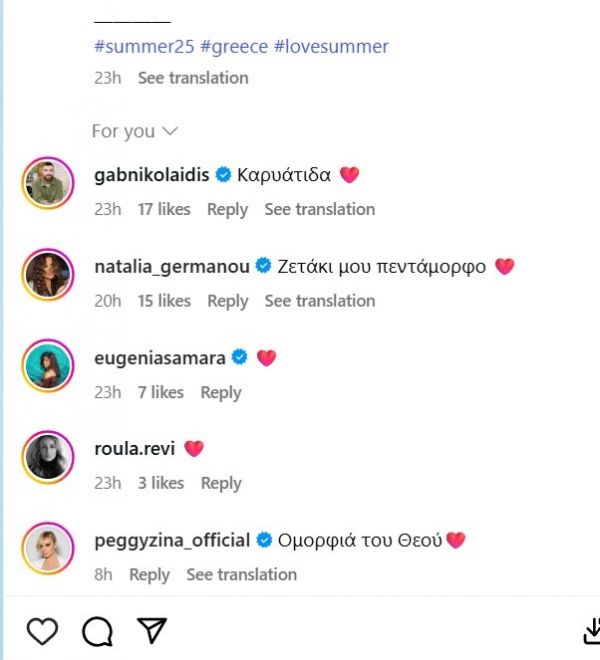Open the #greece hashtag
This screenshot has width=600, height=660.
coord(234,47)
